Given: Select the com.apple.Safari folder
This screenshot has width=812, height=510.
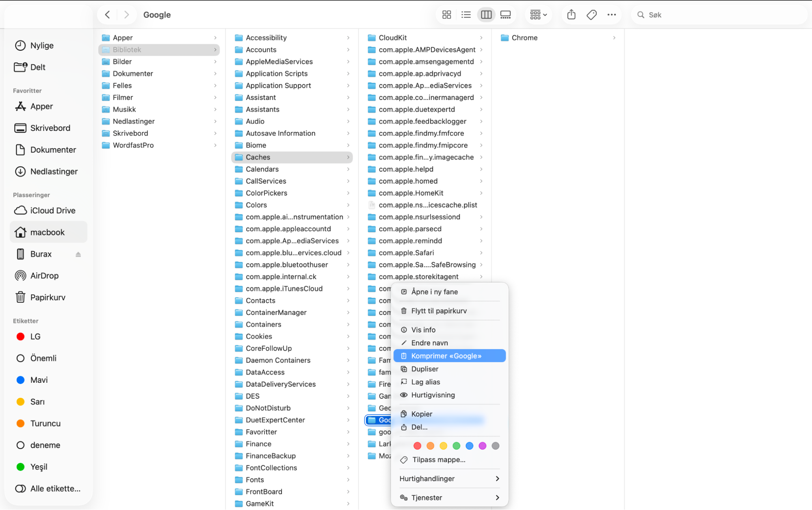Looking at the screenshot, I should click(424, 253).
